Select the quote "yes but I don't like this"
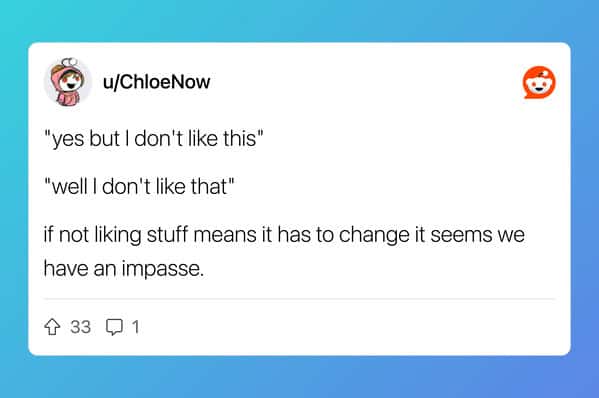This screenshot has width=599, height=398. (x=154, y=139)
